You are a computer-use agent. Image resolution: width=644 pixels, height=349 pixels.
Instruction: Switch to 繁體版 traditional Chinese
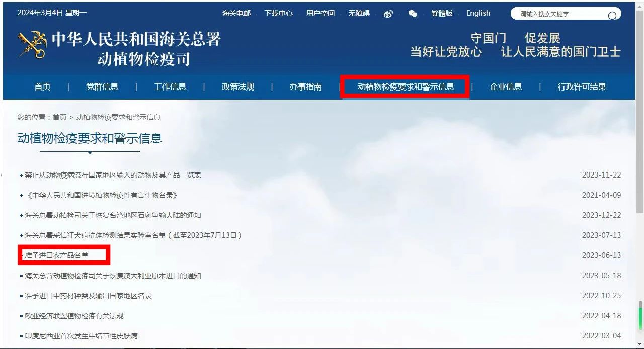point(442,13)
